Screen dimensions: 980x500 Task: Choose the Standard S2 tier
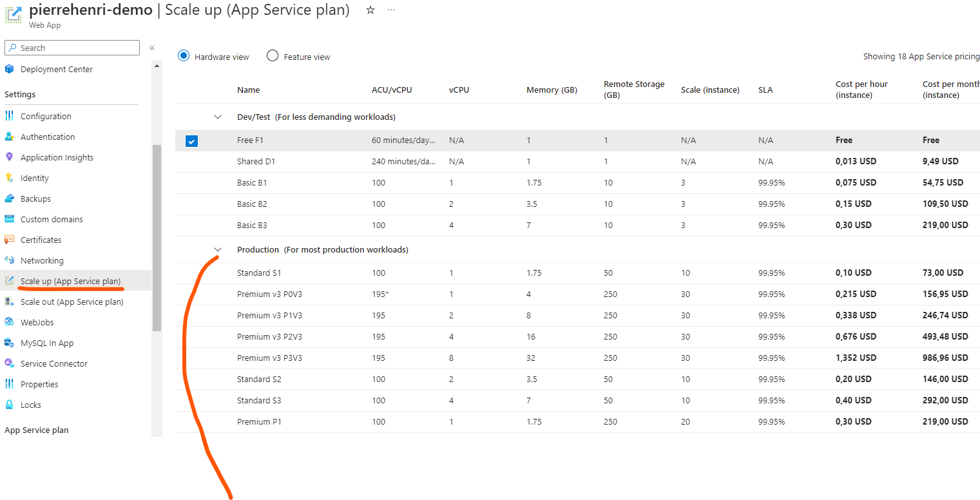coord(577,380)
